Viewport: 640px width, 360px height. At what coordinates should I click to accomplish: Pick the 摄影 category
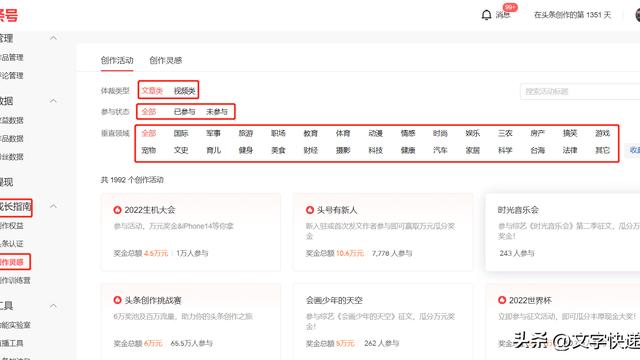343,150
